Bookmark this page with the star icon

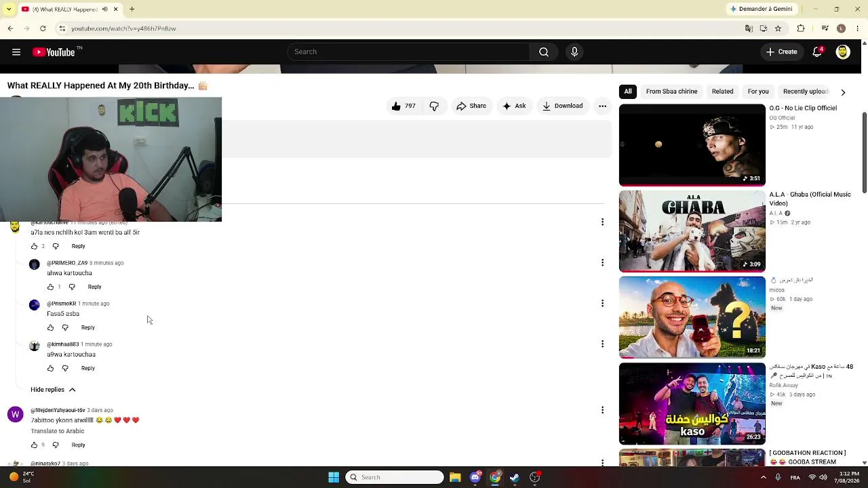778,28
